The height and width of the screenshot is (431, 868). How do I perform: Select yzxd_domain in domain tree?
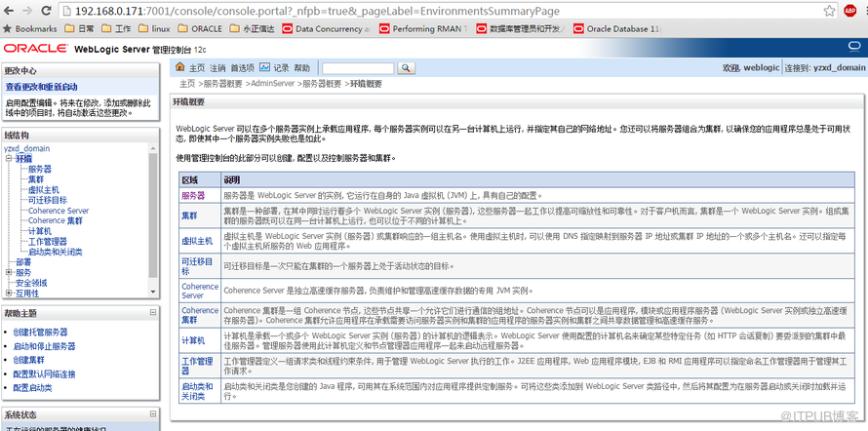[26, 148]
